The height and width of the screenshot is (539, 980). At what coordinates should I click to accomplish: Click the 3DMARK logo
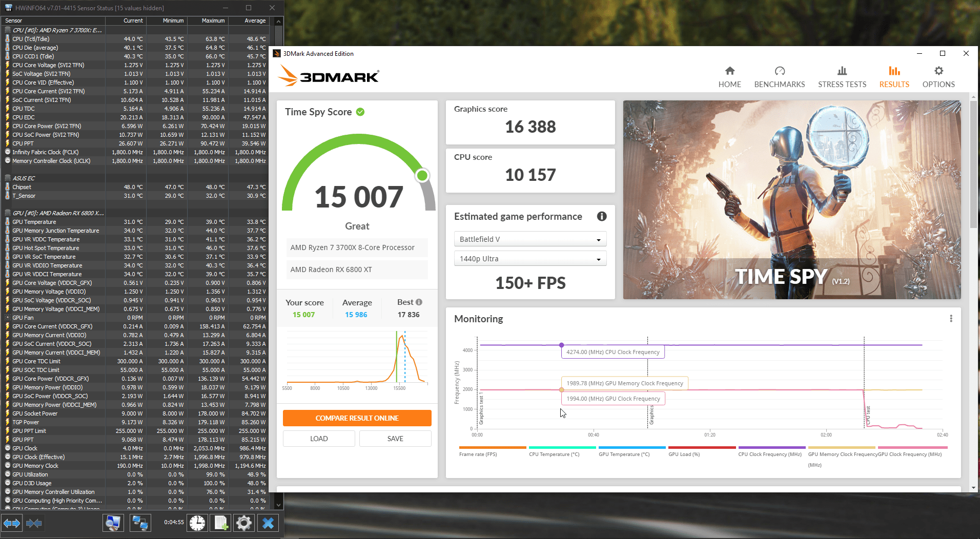[x=329, y=76]
